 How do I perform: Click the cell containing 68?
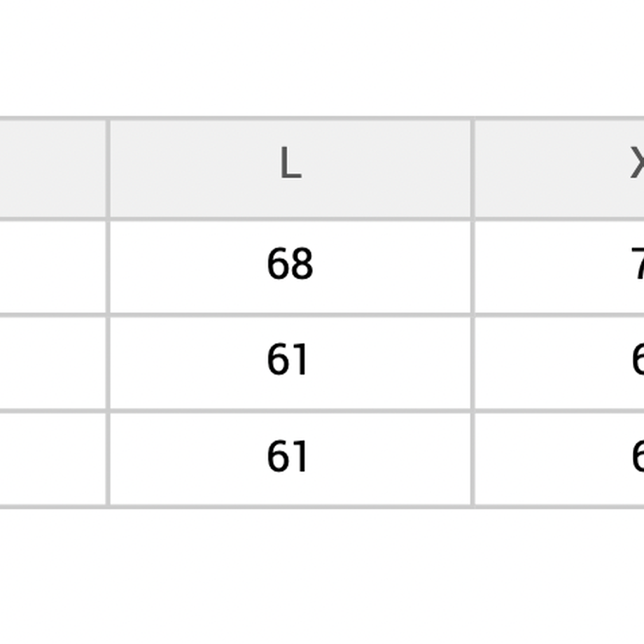pyautogui.click(x=290, y=267)
